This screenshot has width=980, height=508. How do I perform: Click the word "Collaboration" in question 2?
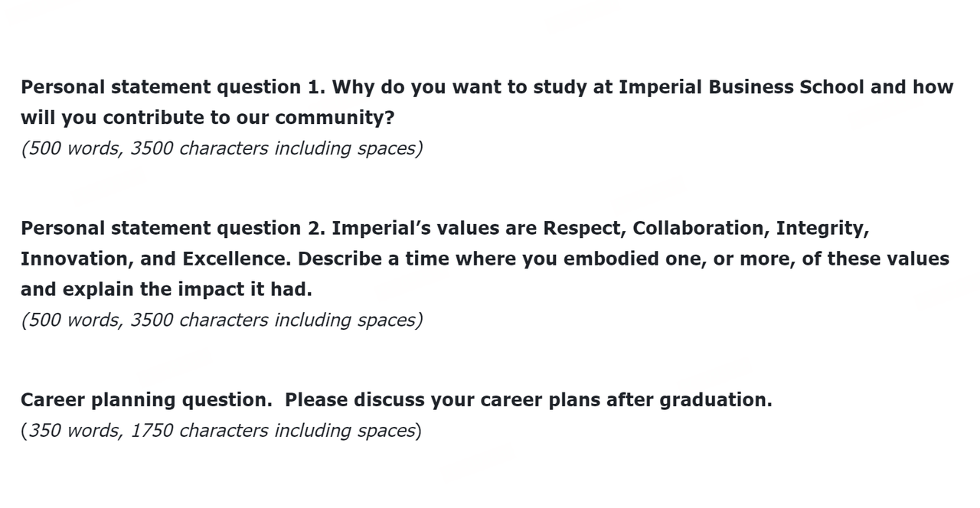point(700,228)
